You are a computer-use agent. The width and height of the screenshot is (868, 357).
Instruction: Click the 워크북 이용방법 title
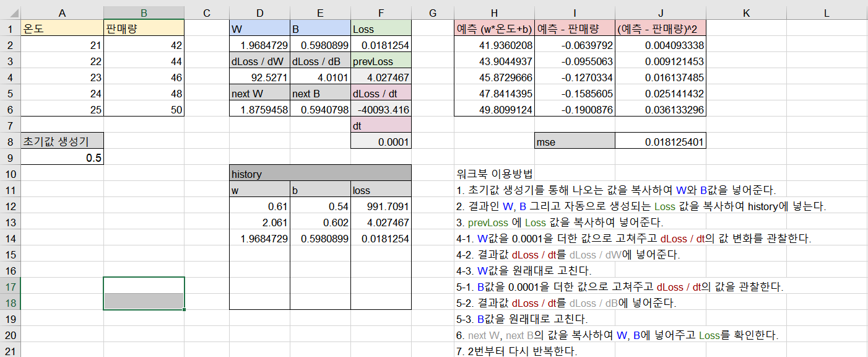pyautogui.click(x=494, y=174)
